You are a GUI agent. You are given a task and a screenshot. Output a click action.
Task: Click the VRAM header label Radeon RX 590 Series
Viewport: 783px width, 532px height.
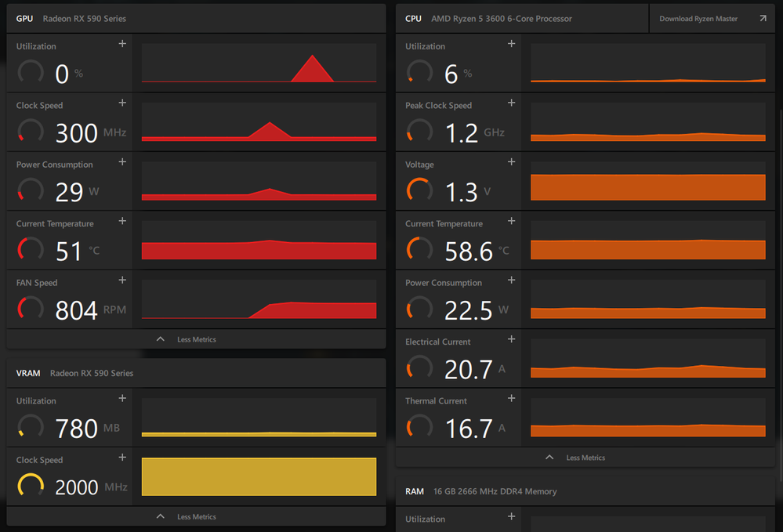pyautogui.click(x=92, y=373)
